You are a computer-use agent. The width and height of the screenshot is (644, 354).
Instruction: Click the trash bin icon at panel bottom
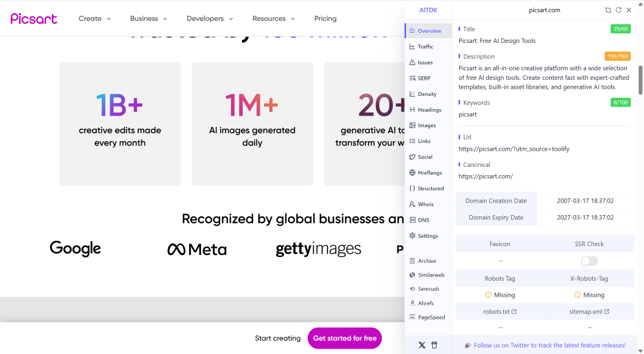pos(434,345)
